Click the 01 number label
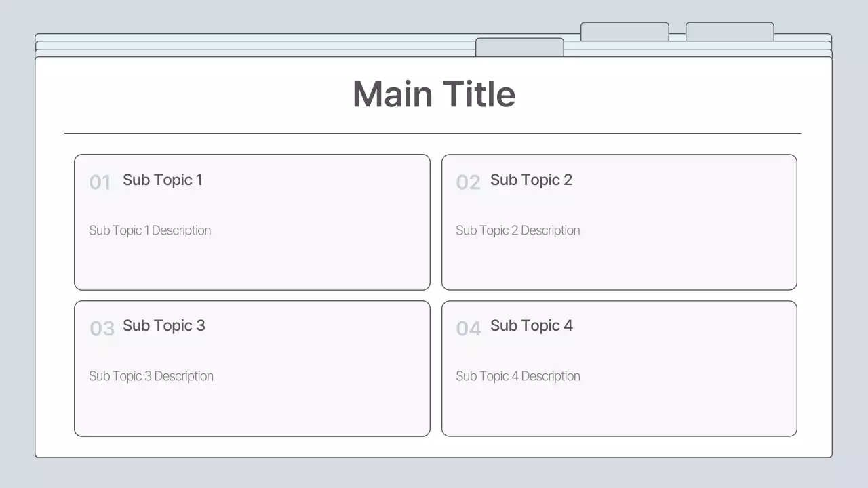Screen dimensions: 868x488 (100, 182)
